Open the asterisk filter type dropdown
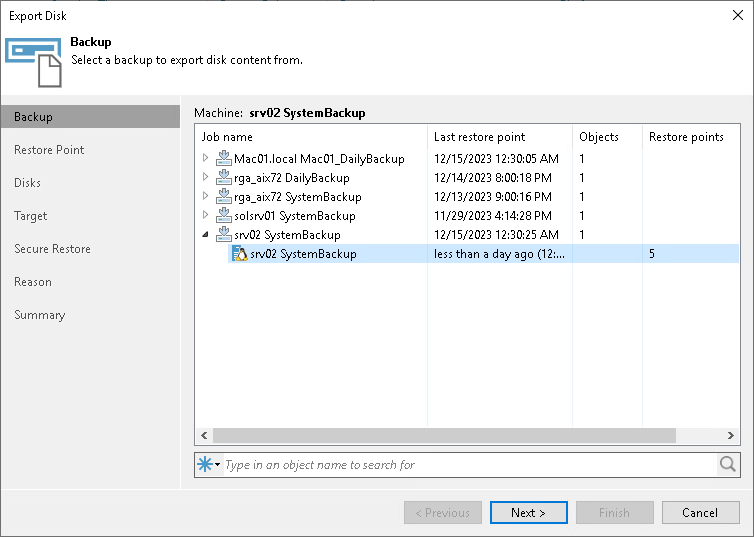The height and width of the screenshot is (537, 754). pyautogui.click(x=209, y=464)
